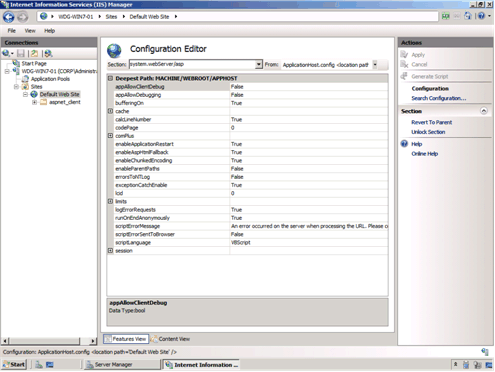
Task: Click the globe icon in address bar
Action: 44,16
